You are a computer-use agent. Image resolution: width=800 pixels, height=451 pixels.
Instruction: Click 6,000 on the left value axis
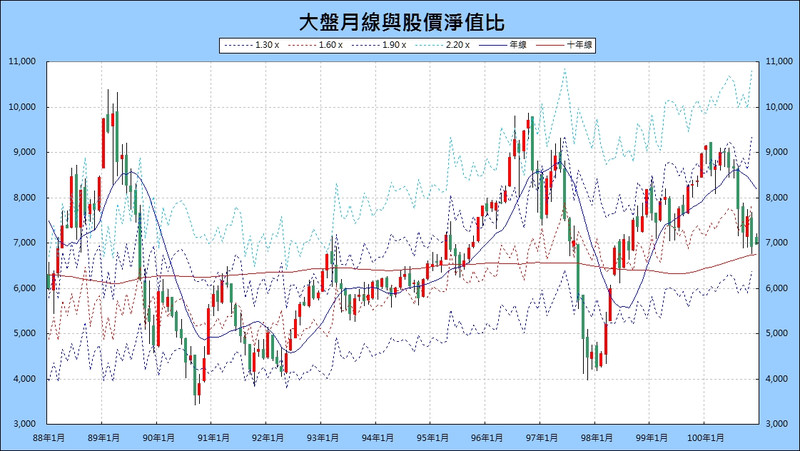click(24, 288)
